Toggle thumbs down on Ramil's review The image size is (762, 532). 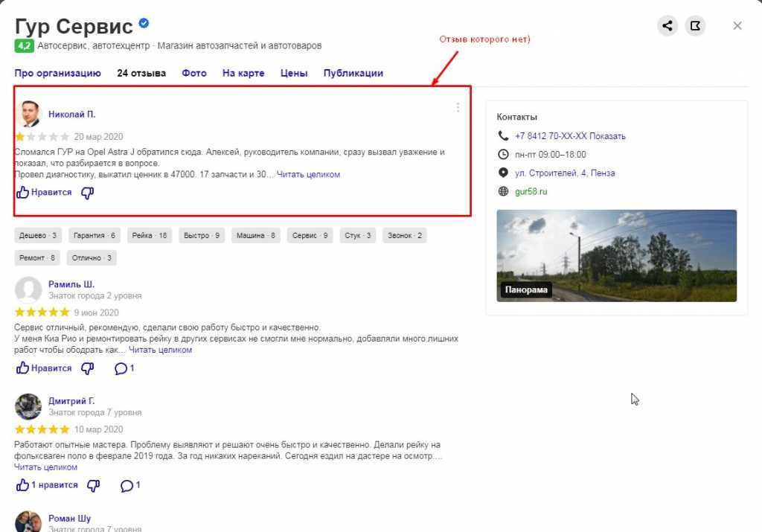pos(87,367)
